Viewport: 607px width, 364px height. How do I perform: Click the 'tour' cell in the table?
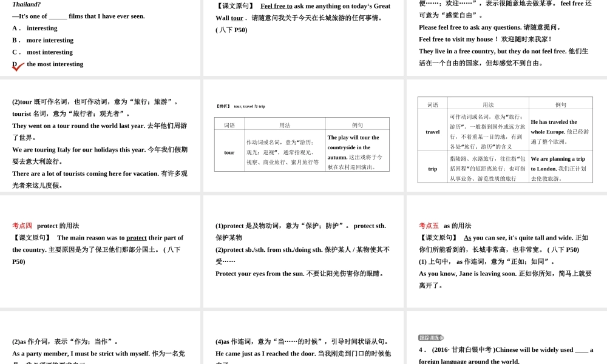tap(229, 152)
